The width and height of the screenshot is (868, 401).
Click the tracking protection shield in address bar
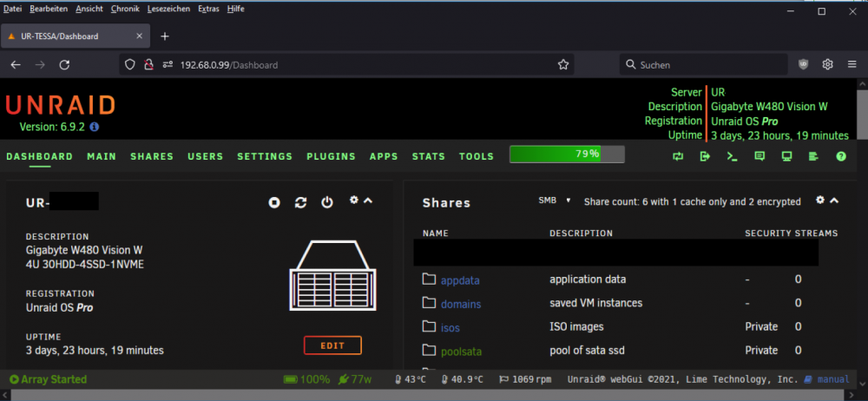(x=129, y=65)
